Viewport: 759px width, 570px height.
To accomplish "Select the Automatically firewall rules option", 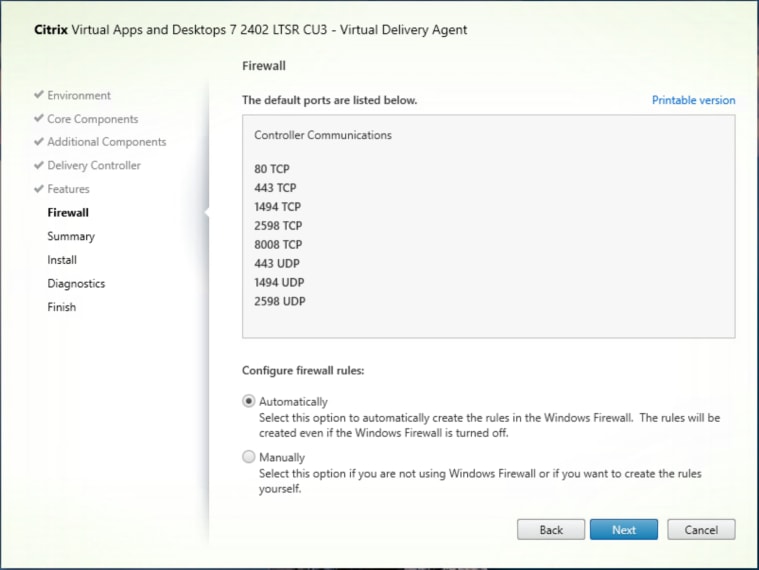I will (248, 401).
